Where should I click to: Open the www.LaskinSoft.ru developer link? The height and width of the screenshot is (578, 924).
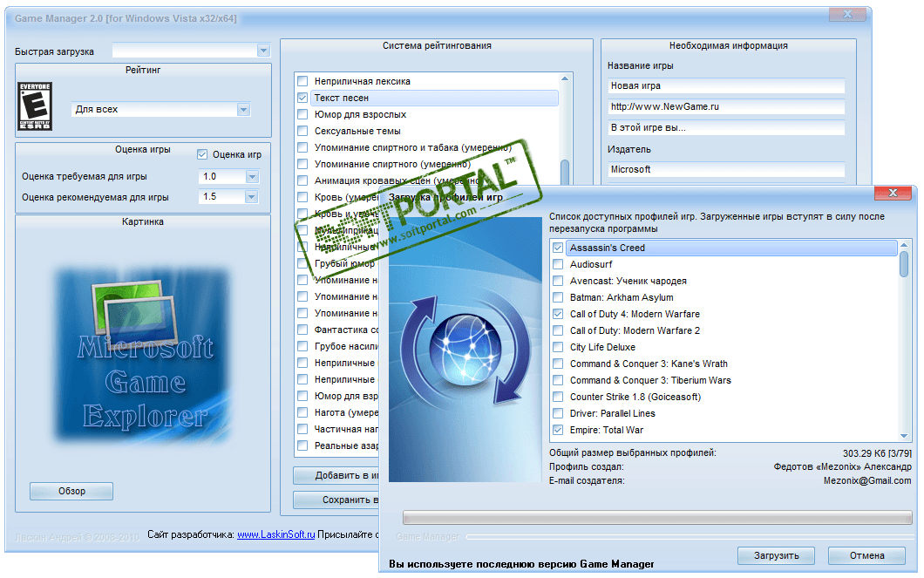(x=275, y=534)
